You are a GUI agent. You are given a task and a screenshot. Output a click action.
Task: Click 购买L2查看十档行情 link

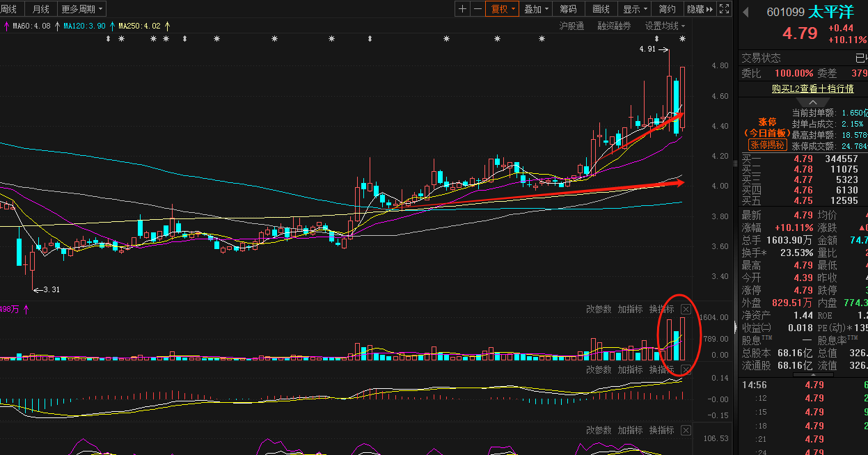[x=812, y=88]
